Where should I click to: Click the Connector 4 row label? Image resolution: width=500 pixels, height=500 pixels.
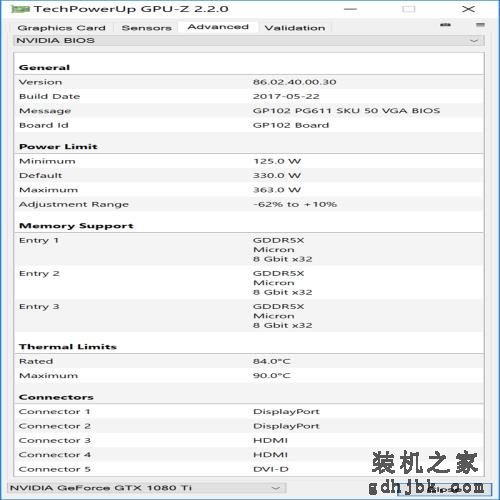tap(55, 454)
